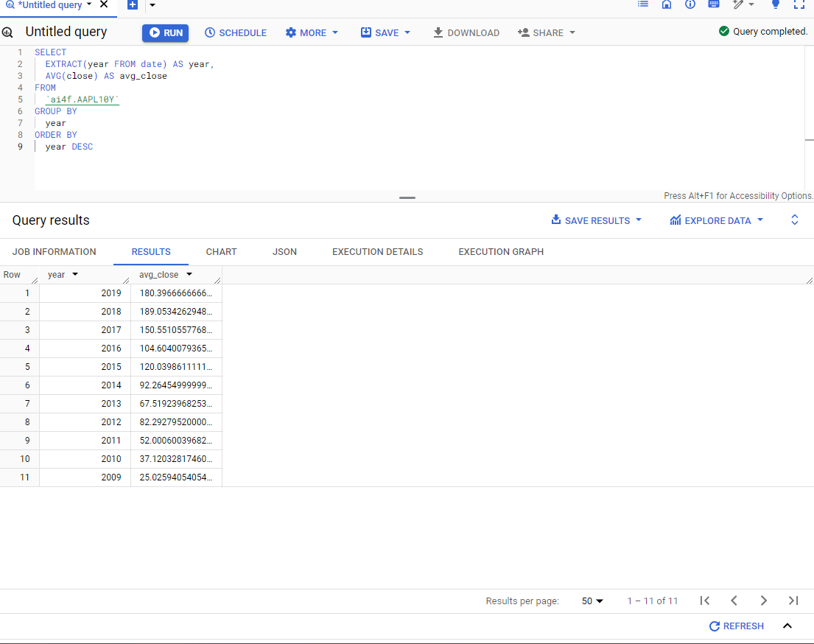Image resolution: width=814 pixels, height=644 pixels.
Task: Open Save Results dropdown
Action: [596, 220]
